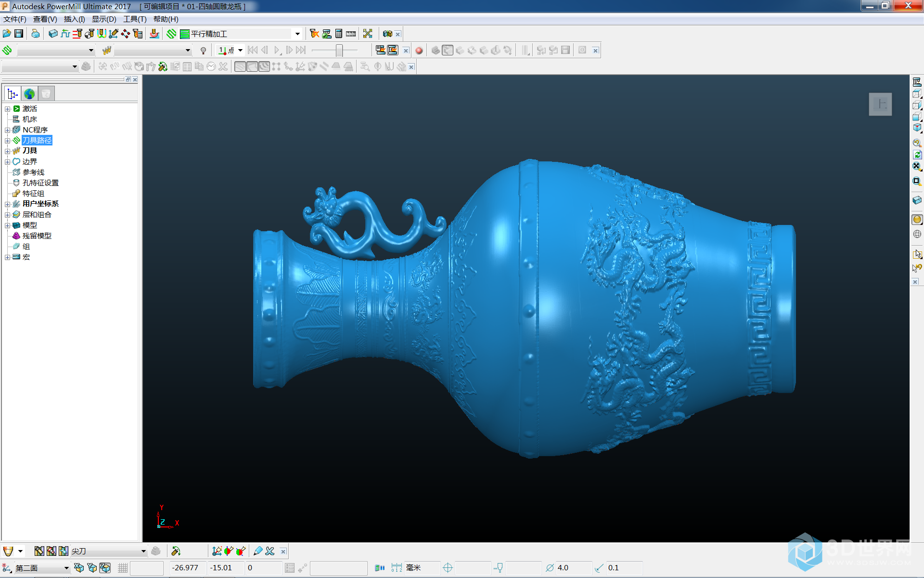924x578 pixels.
Task: Click the measure ruler icon
Action: point(351,34)
